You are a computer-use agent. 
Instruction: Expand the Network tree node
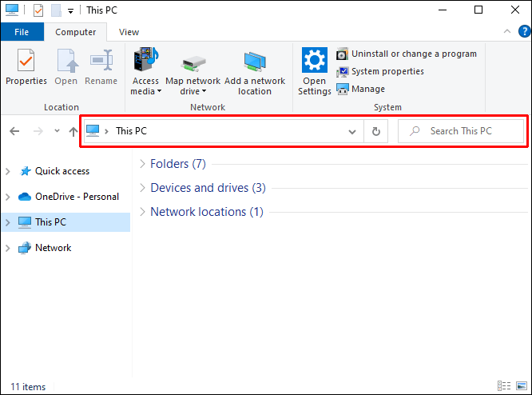tap(8, 249)
